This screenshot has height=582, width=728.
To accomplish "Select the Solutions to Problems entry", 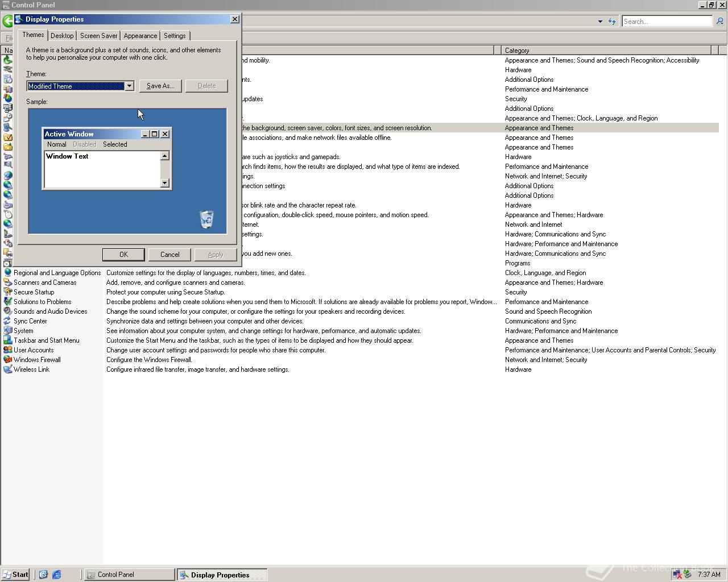I will (43, 302).
